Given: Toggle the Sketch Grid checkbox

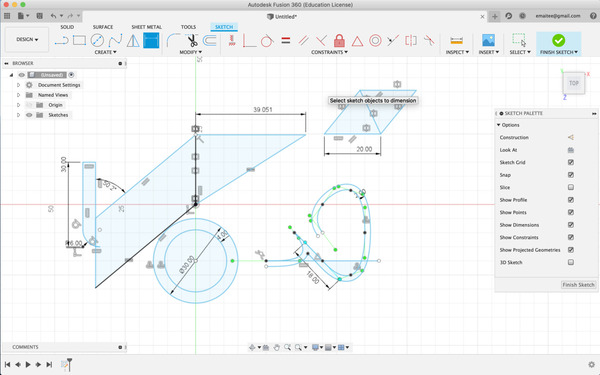Looking at the screenshot, I should pos(571,162).
